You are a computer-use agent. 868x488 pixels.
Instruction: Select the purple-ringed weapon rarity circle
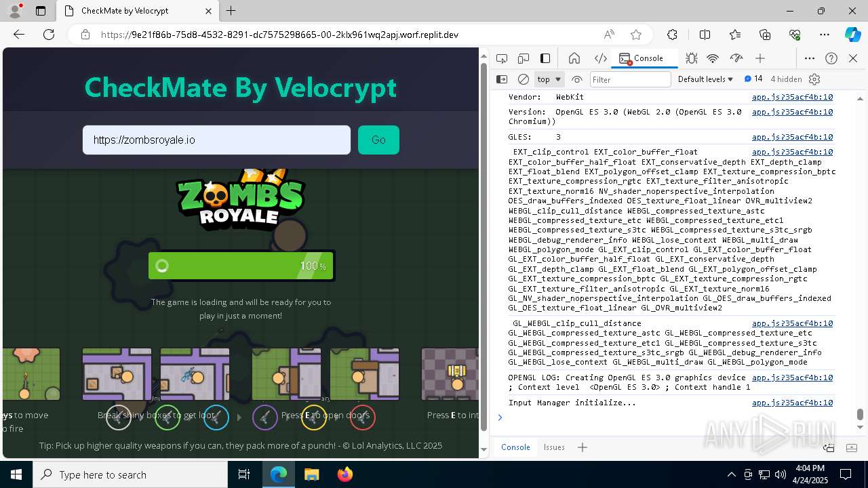[265, 418]
